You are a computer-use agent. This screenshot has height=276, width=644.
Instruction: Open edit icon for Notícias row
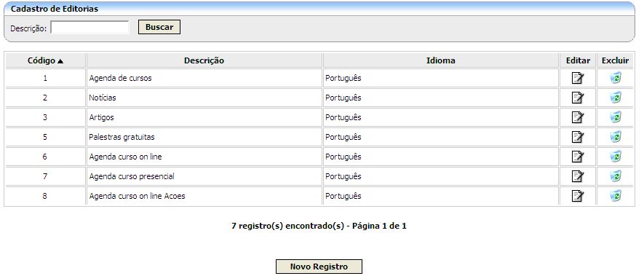(x=578, y=98)
